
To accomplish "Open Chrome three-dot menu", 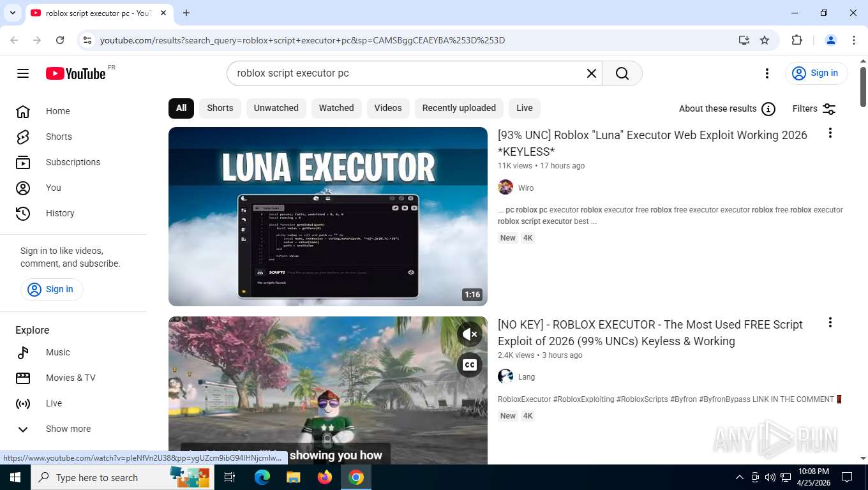I will 854,40.
